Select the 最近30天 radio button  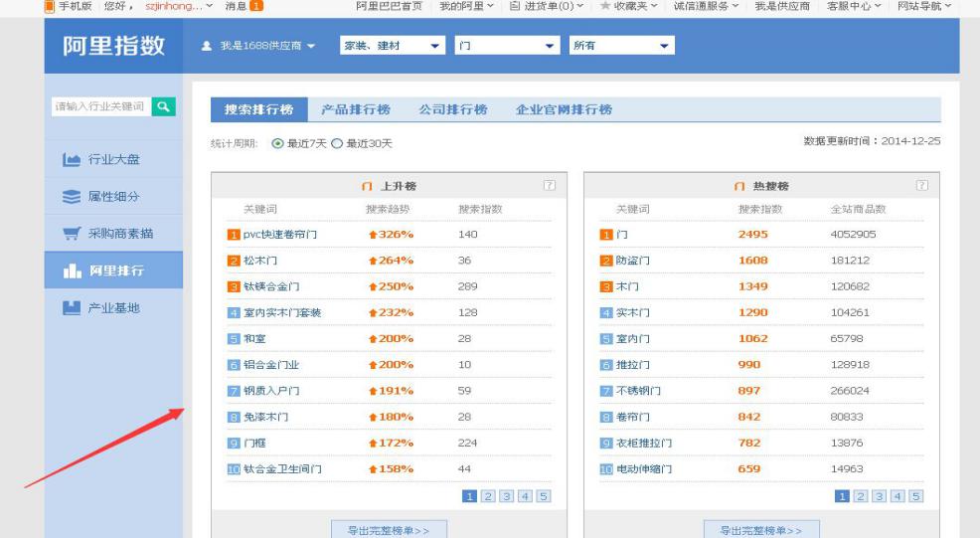coord(337,144)
